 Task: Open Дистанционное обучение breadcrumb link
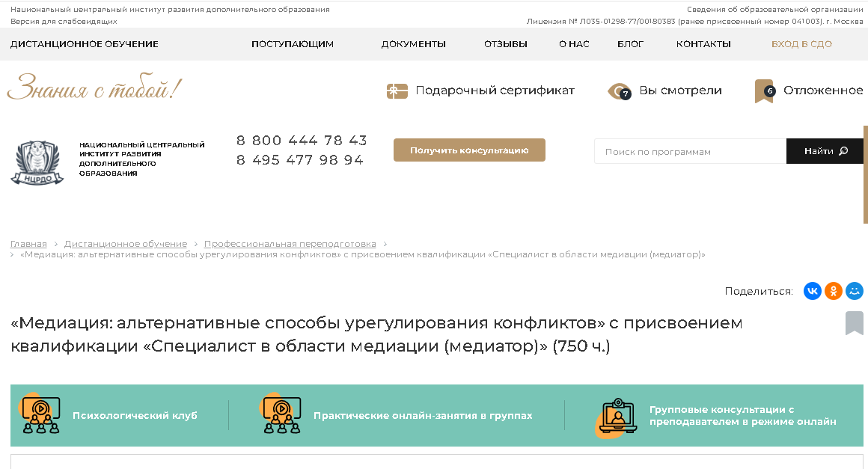pos(126,244)
